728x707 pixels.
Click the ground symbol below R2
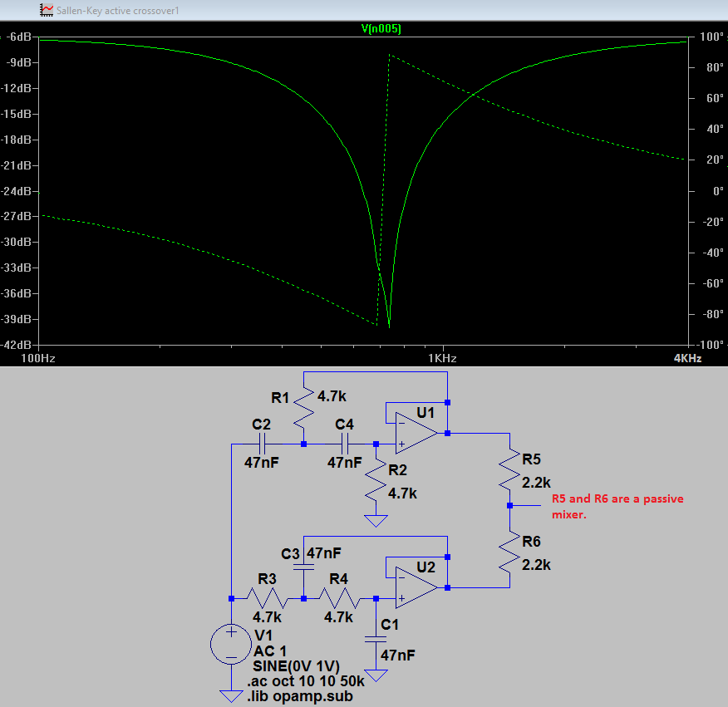[x=376, y=521]
